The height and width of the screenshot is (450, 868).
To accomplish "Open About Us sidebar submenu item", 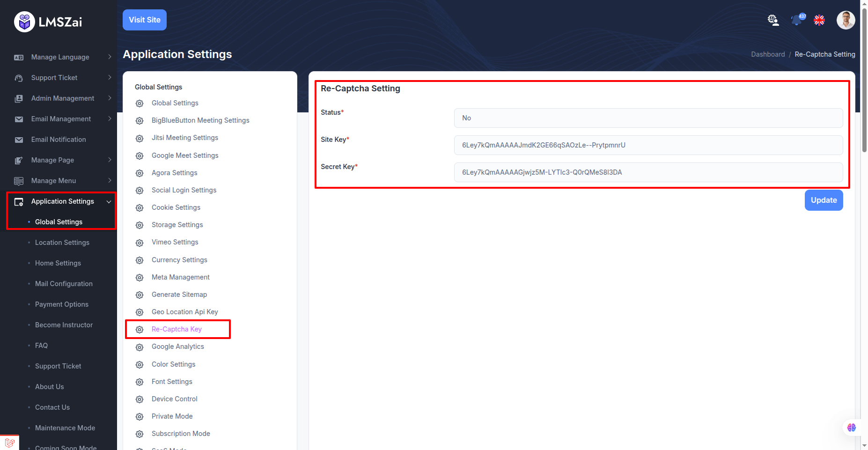I will point(50,387).
